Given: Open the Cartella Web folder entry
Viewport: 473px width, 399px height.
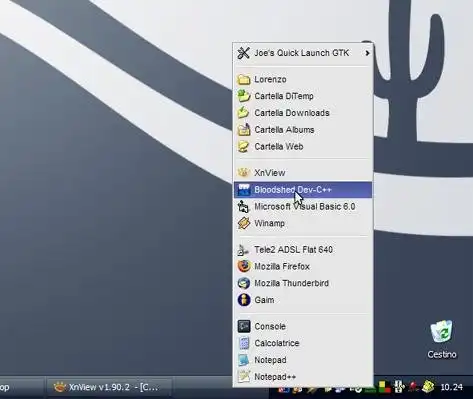Looking at the screenshot, I should pos(303,147).
